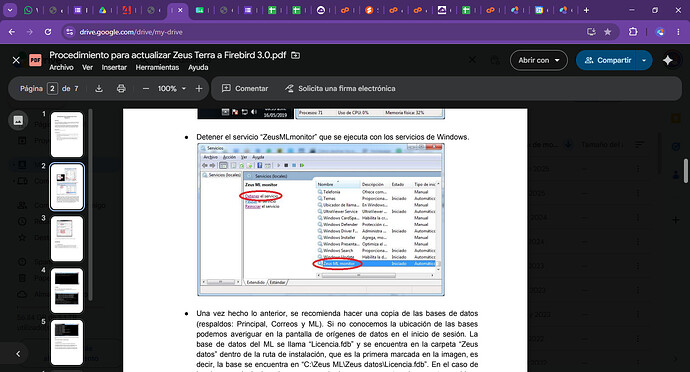Click the main document vertical scrollbar
The width and height of the screenshot is (690, 372).
tap(686, 171)
